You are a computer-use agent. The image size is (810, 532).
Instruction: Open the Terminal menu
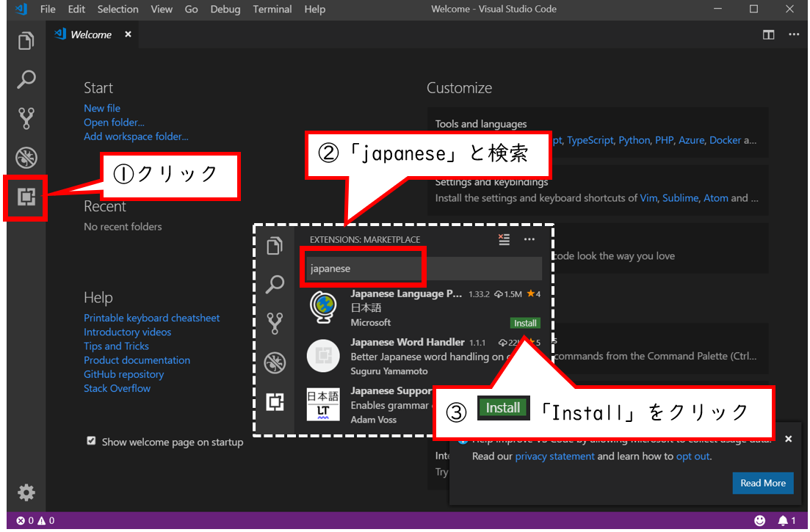coord(272,9)
